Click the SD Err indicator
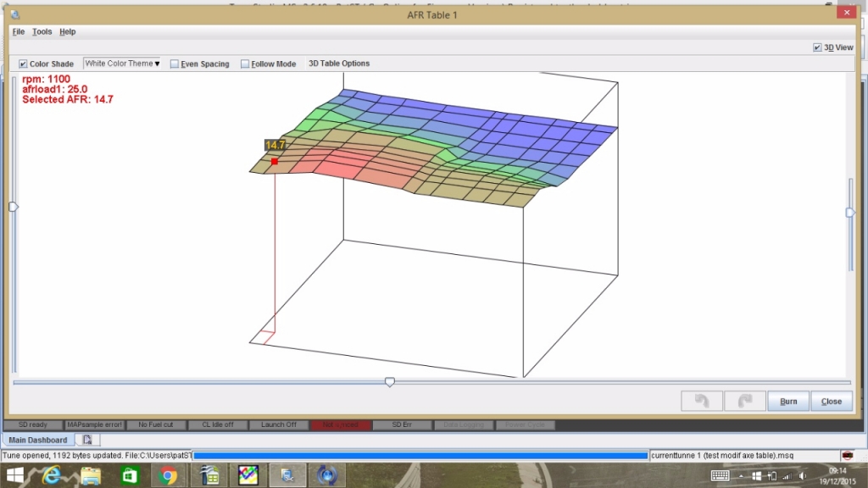 coord(402,425)
